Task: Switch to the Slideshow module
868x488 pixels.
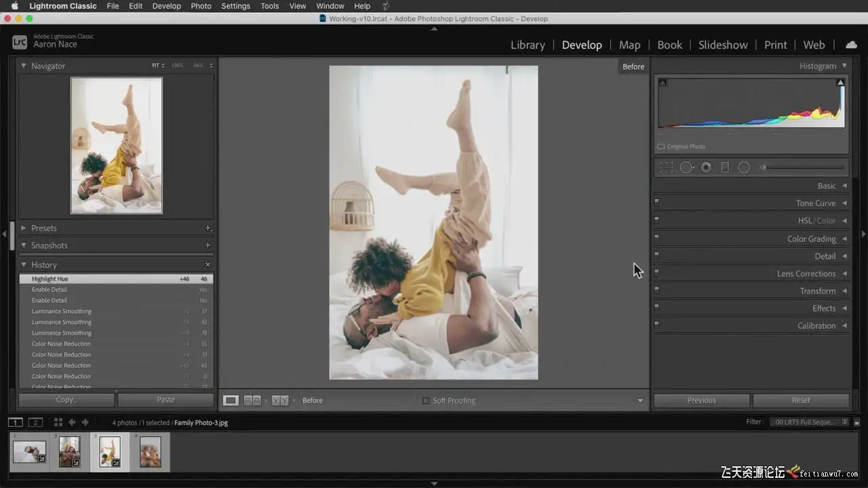Action: 723,45
